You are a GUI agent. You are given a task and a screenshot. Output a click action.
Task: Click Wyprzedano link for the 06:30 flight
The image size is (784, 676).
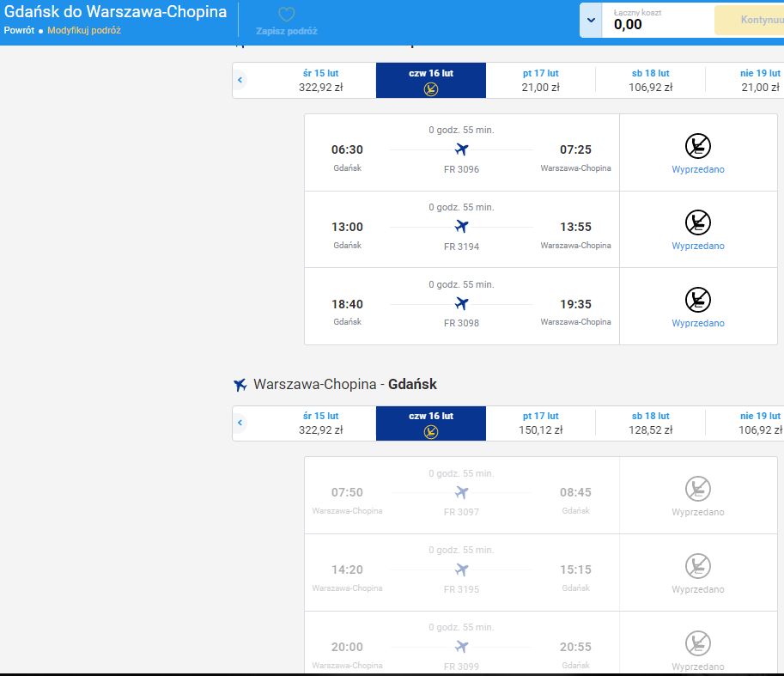[698, 169]
